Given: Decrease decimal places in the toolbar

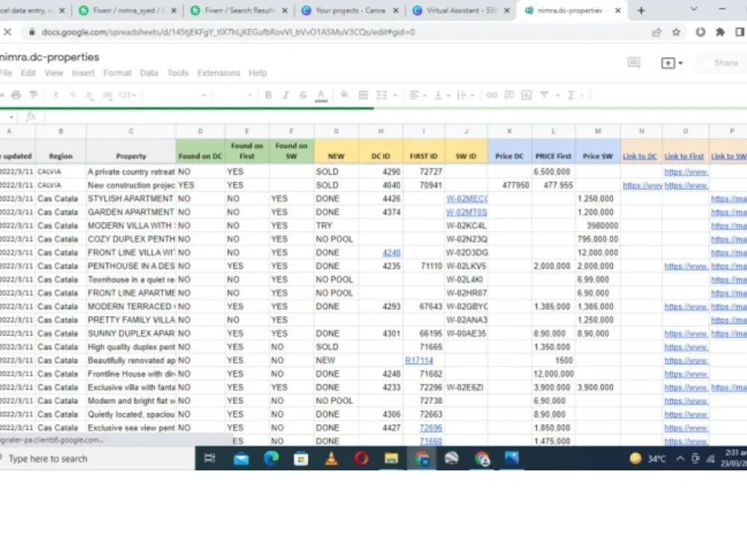Looking at the screenshot, I should (90, 96).
